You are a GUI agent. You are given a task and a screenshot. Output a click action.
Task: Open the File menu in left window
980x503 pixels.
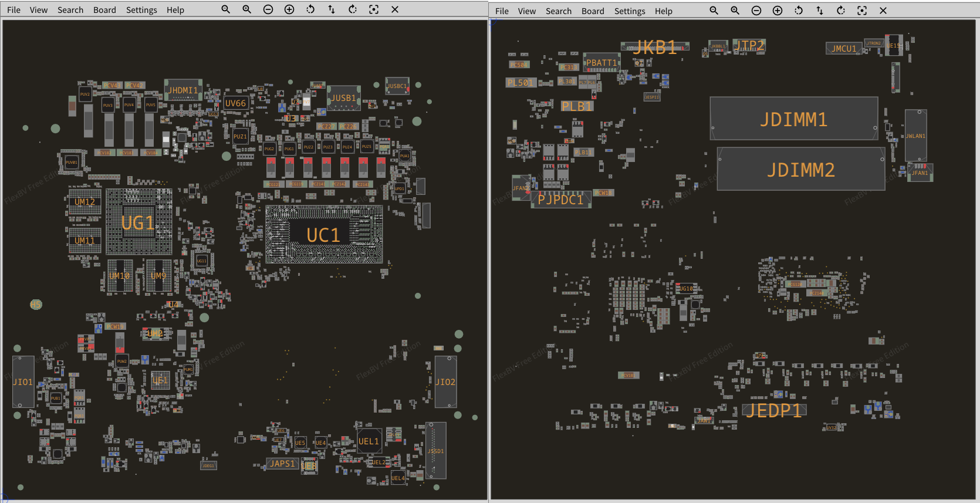13,10
